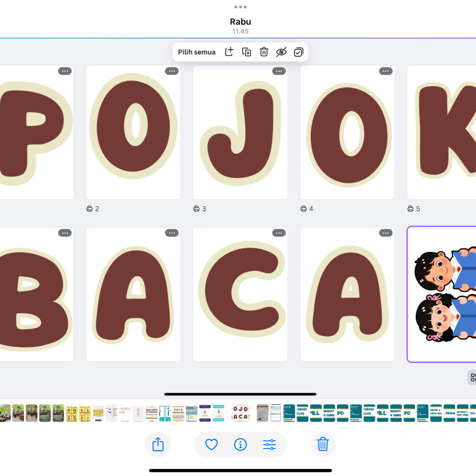Screen dimensions: 476x476
Task: Select the POJOK BACA thumbnail in filmstrip
Action: point(240,413)
